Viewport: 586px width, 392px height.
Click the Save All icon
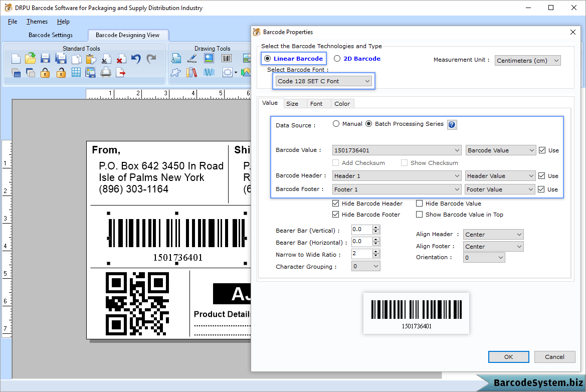61,59
